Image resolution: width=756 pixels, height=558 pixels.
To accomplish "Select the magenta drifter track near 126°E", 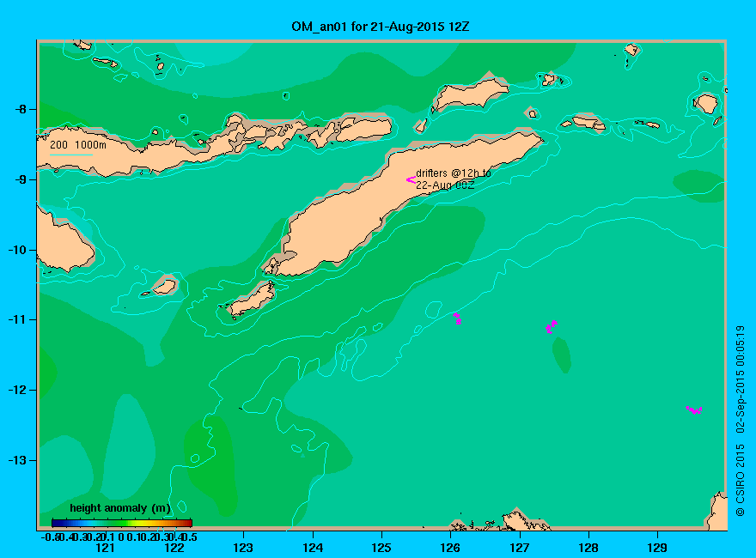I will pyautogui.click(x=458, y=318).
